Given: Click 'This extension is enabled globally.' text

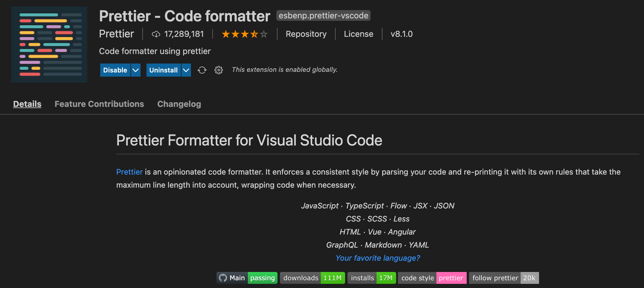Looking at the screenshot, I should point(285,70).
